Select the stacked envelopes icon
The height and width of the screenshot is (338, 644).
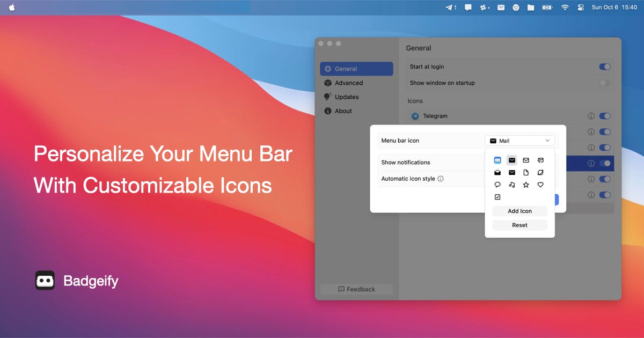tap(540, 160)
